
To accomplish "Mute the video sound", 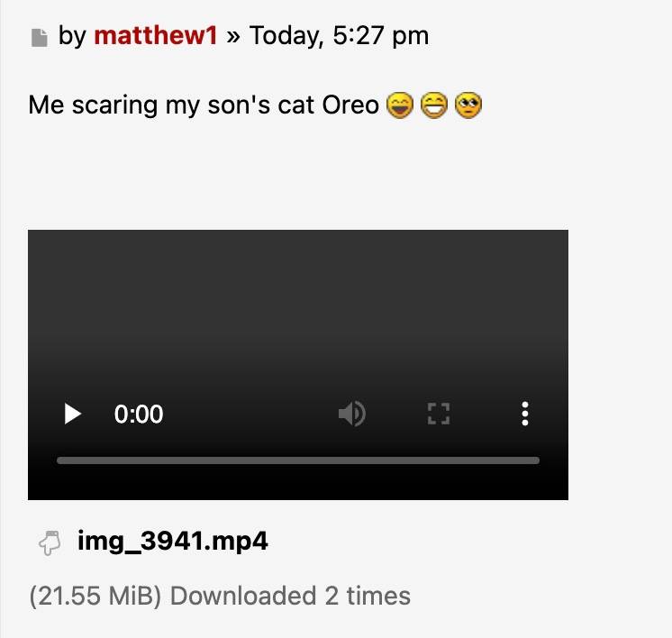I will coord(351,415).
